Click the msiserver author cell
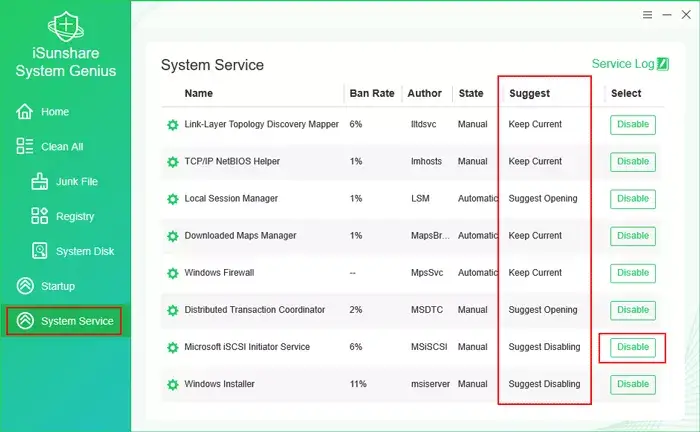The image size is (700, 432). 430,384
